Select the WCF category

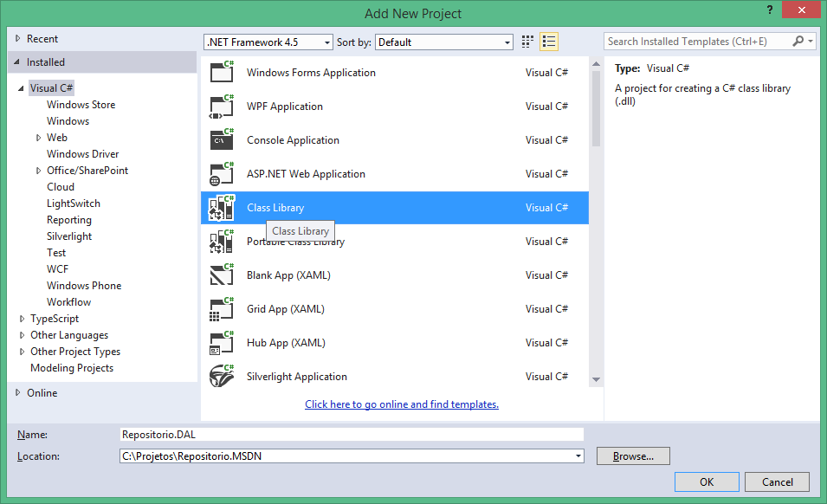coord(57,268)
